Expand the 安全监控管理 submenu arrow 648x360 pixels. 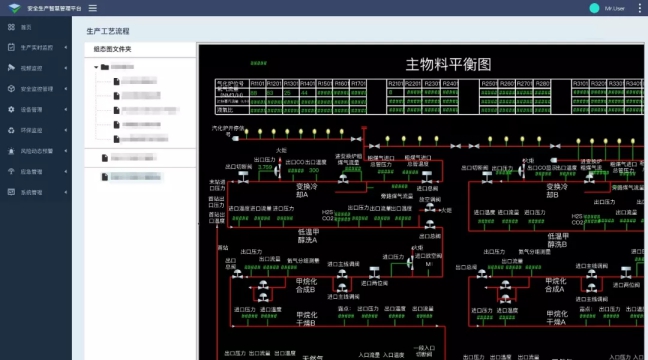tap(66, 89)
